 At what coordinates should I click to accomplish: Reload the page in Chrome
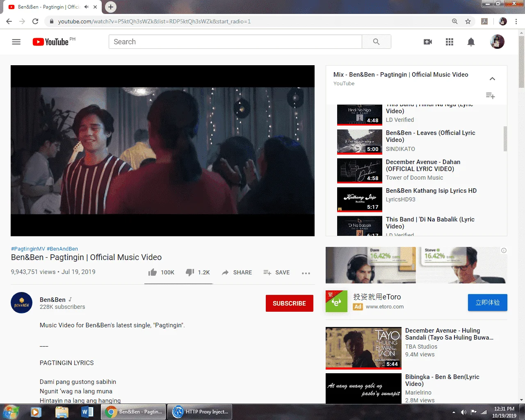[35, 21]
